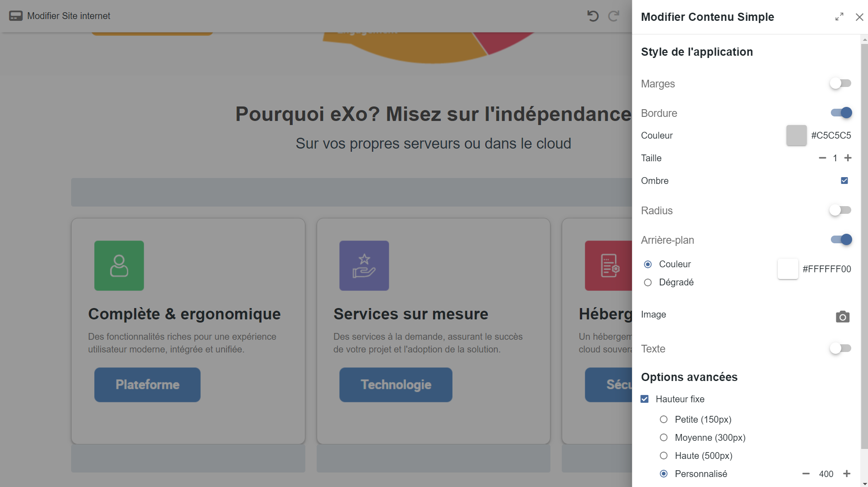
Task: Upload background image via camera icon
Action: pyautogui.click(x=842, y=317)
